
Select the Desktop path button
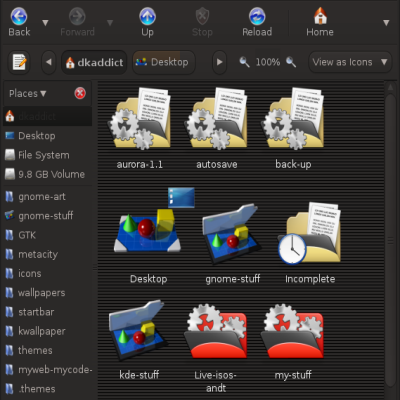pos(164,62)
